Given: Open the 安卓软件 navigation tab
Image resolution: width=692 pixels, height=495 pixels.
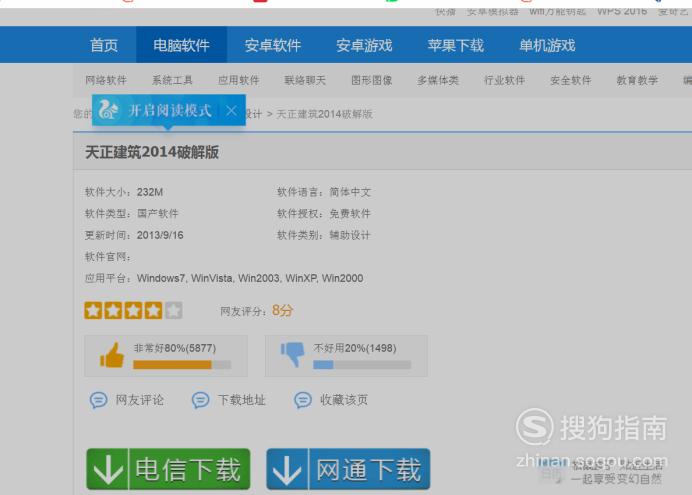Looking at the screenshot, I should [273, 45].
